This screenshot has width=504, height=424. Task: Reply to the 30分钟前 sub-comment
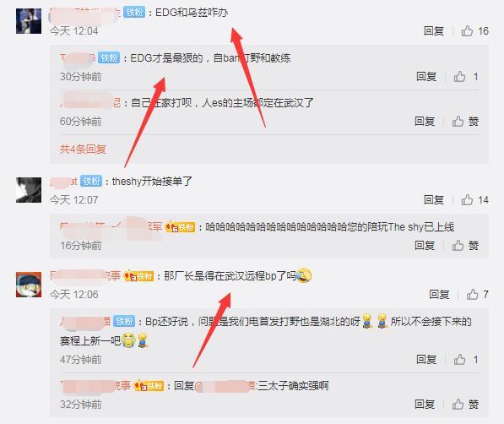(x=426, y=77)
